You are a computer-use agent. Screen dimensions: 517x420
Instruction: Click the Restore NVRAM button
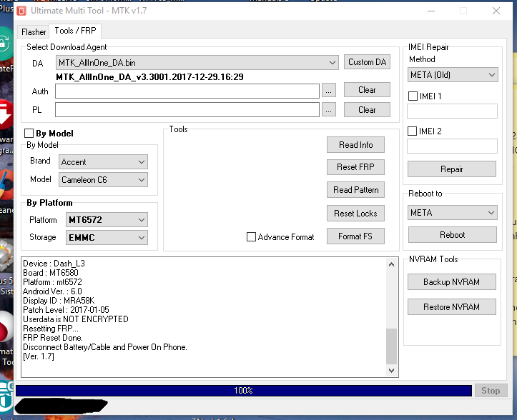point(452,307)
